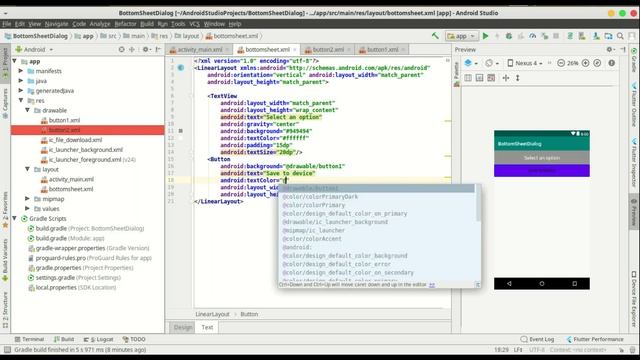Expand the java folder
Image resolution: width=640 pixels, height=360 pixels.
[21, 81]
